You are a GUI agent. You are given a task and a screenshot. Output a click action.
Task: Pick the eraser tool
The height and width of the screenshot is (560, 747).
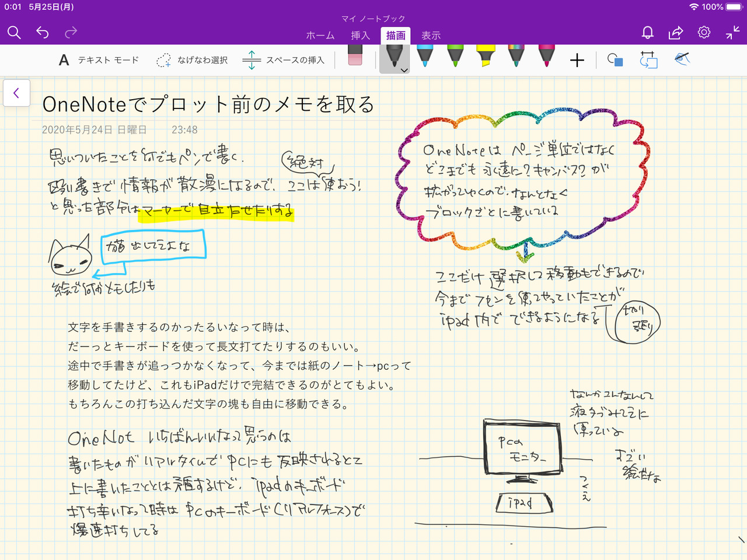pyautogui.click(x=355, y=57)
